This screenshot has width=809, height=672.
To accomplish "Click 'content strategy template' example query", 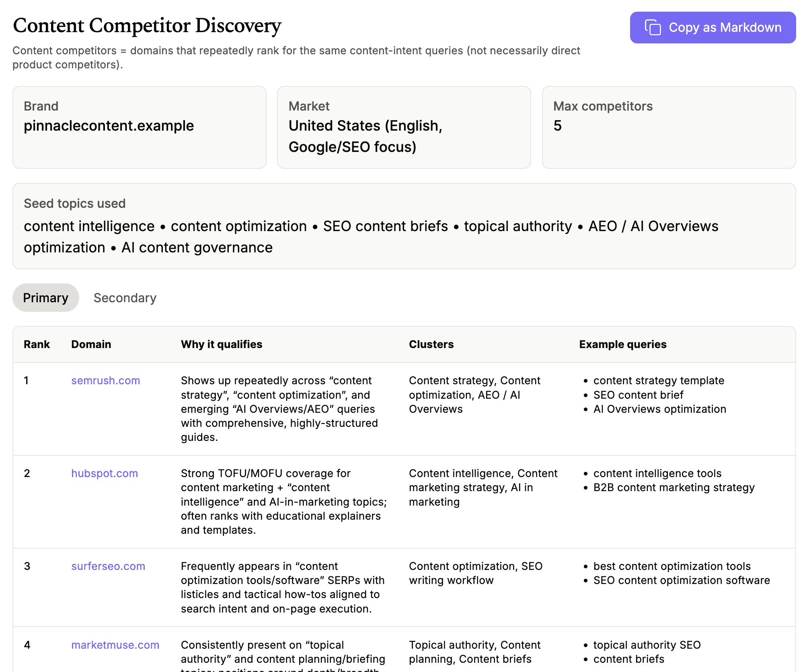I will 658,380.
